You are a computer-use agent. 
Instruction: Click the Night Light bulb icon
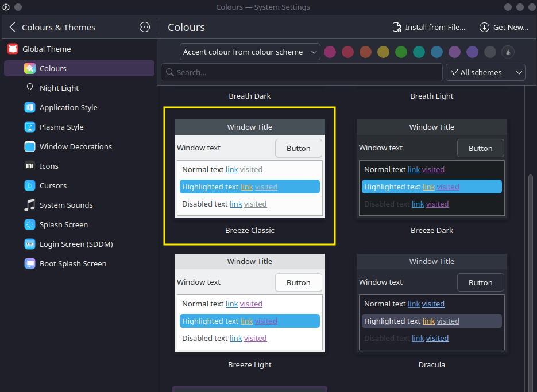(30, 88)
